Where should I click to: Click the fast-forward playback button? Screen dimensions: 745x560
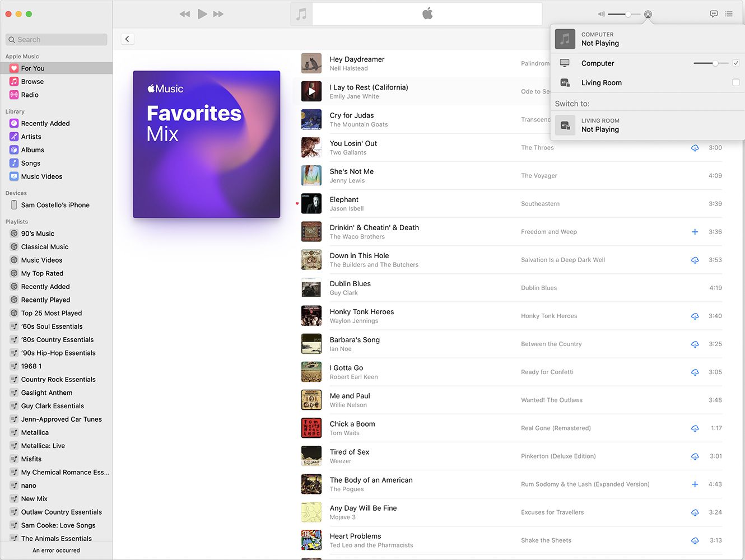pos(218,14)
